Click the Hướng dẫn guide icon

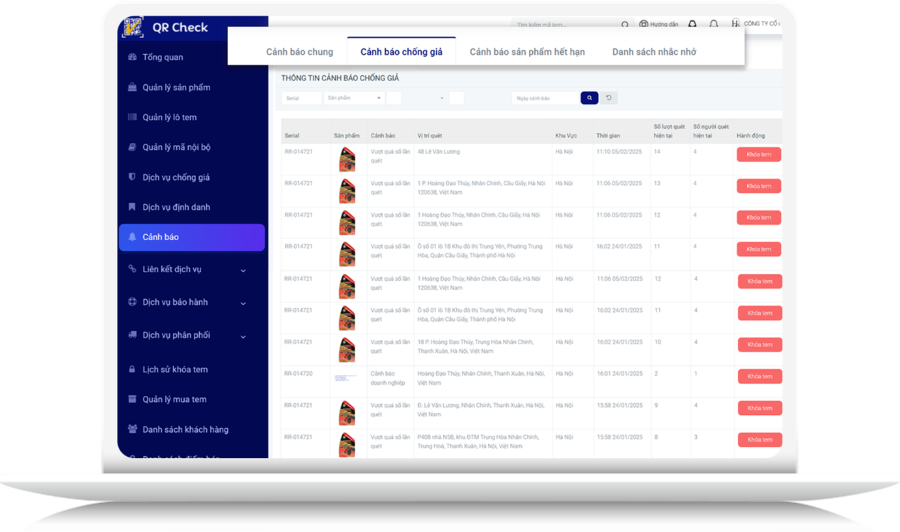coord(643,24)
